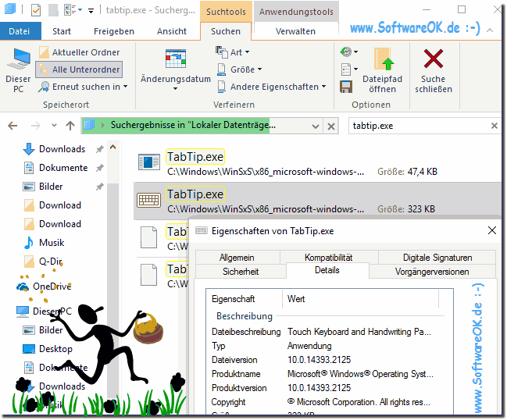This screenshot has width=507, height=420.
Task: Open the Vorgängerversionen tab
Action: [432, 272]
